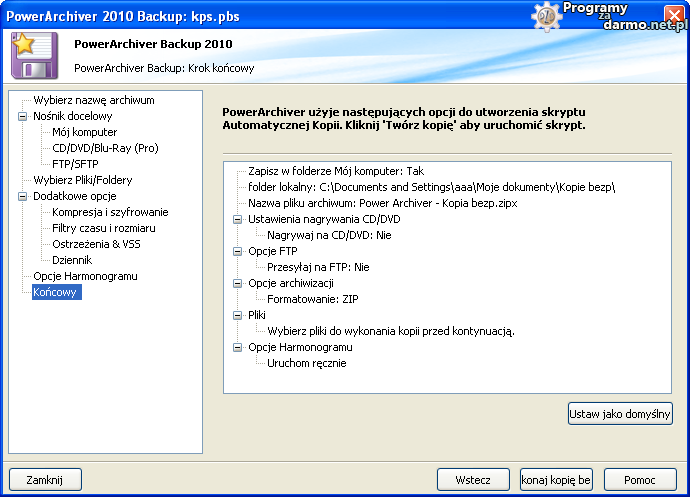Click the Wstecz button

pyautogui.click(x=473, y=480)
